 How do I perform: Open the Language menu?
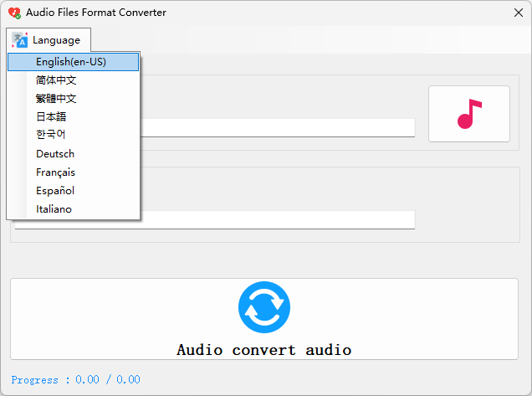pyautogui.click(x=49, y=40)
